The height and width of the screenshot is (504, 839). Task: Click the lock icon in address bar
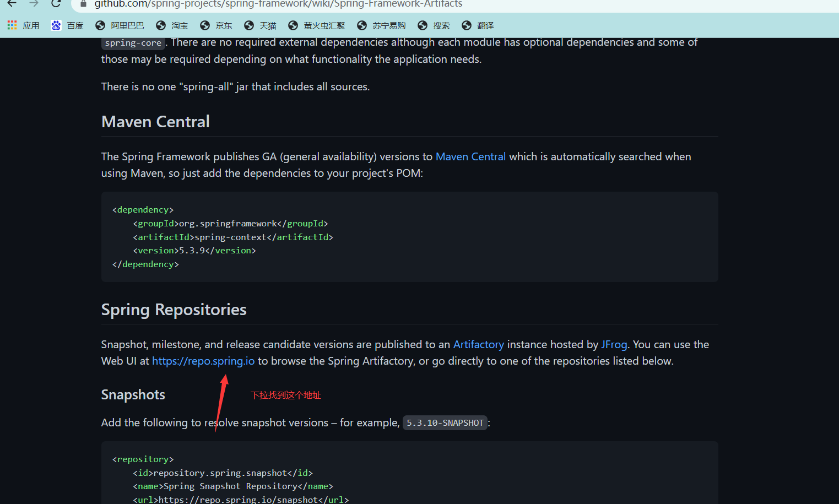coord(83,4)
